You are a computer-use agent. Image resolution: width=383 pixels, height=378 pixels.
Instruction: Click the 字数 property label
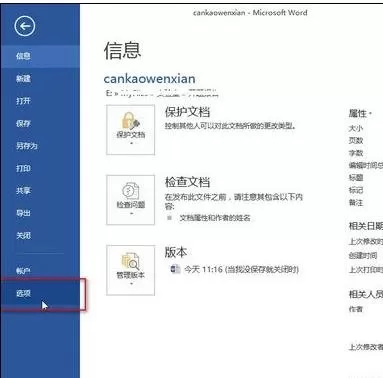pos(356,153)
